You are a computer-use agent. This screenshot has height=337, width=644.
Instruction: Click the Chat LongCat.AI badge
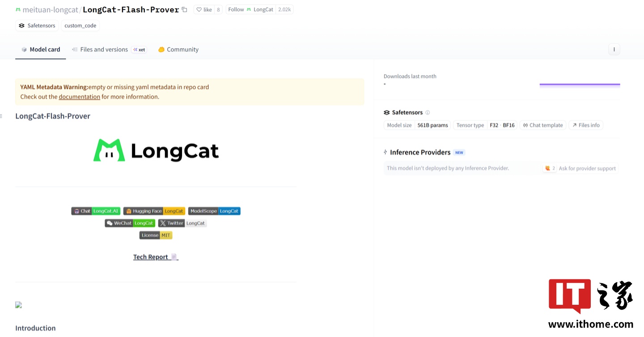[95, 211]
